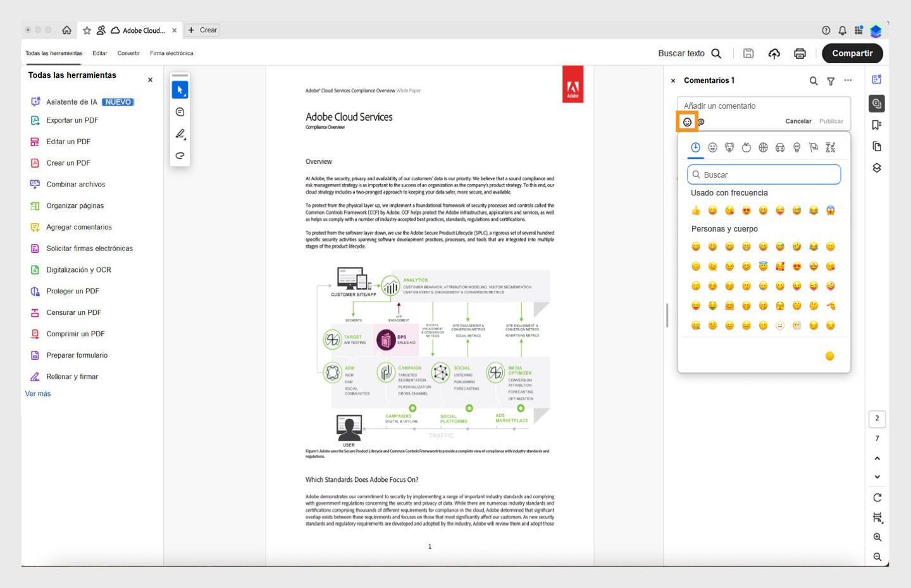Click the Buscar emoji search field
The width and height of the screenshot is (911, 588).
click(x=764, y=175)
